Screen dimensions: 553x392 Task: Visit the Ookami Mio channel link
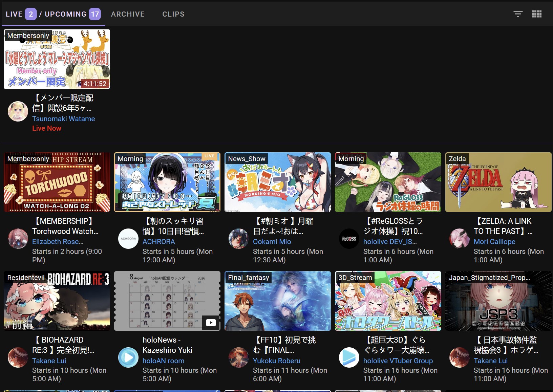point(272,242)
